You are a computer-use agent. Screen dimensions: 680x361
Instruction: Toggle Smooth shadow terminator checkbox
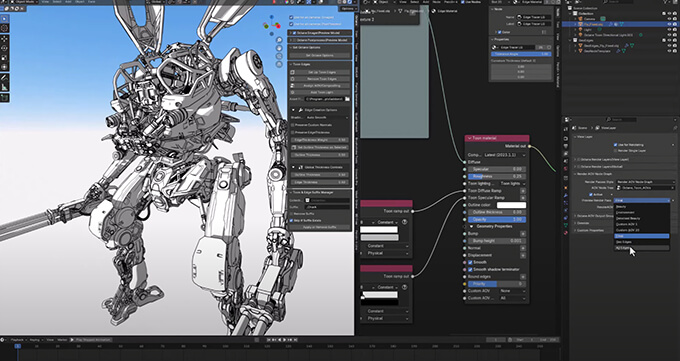[470, 269]
